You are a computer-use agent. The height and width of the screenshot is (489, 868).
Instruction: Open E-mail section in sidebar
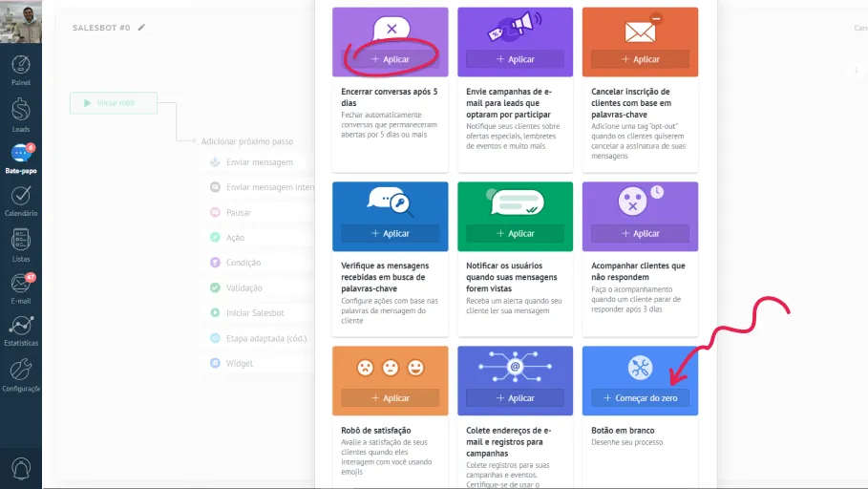21,288
